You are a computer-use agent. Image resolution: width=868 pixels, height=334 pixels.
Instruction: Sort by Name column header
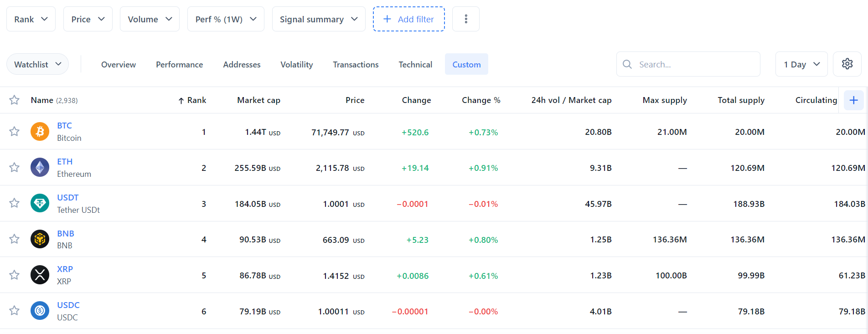point(42,100)
